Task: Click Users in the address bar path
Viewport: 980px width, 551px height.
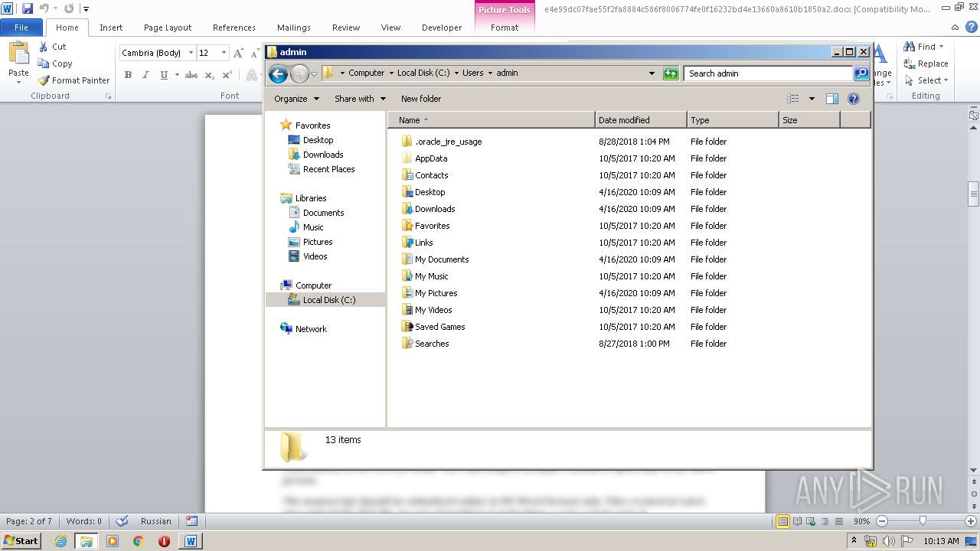Action: coord(472,73)
